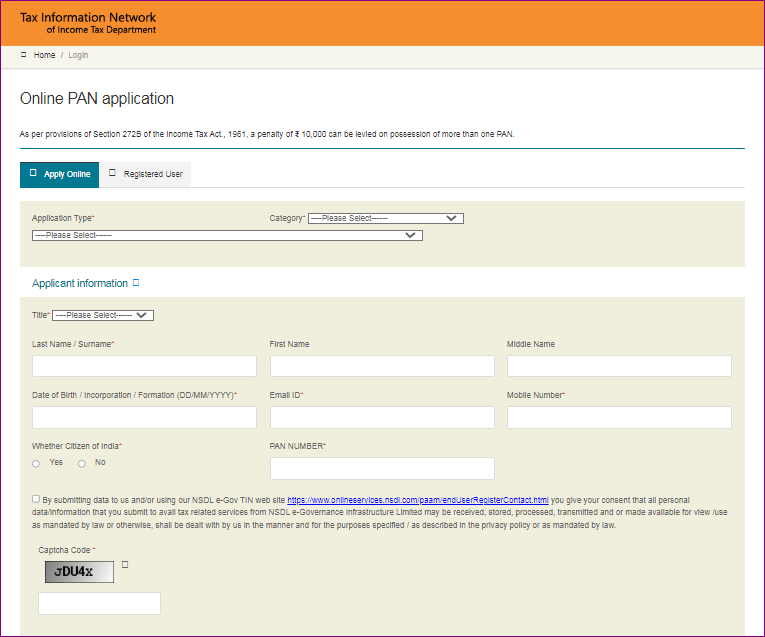Expand the Application Type dropdown

click(x=227, y=236)
